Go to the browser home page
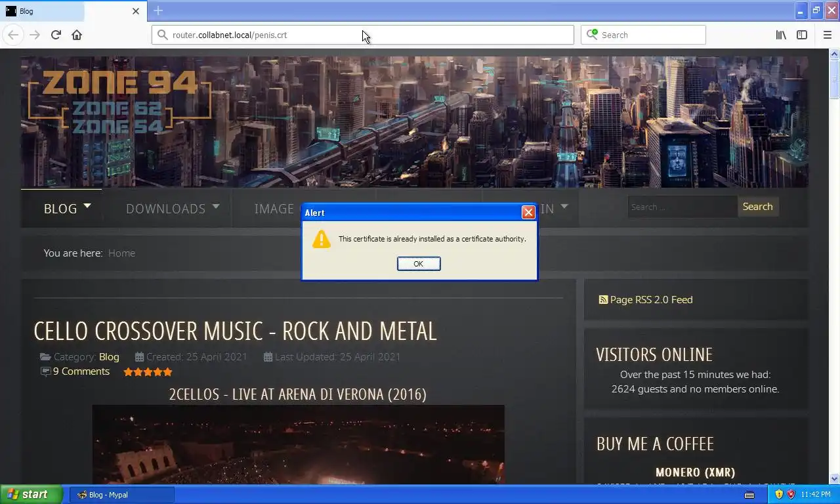Screen dimensions: 840x504 tap(77, 35)
